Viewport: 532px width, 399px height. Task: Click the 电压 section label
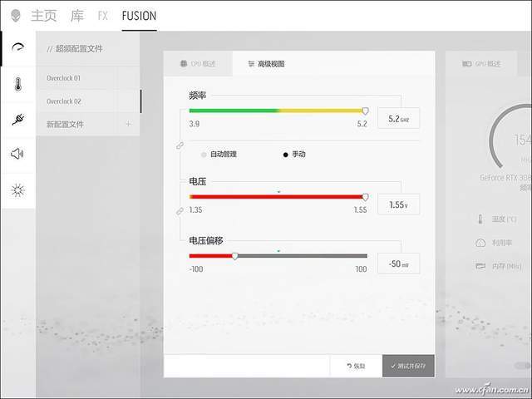tap(198, 181)
